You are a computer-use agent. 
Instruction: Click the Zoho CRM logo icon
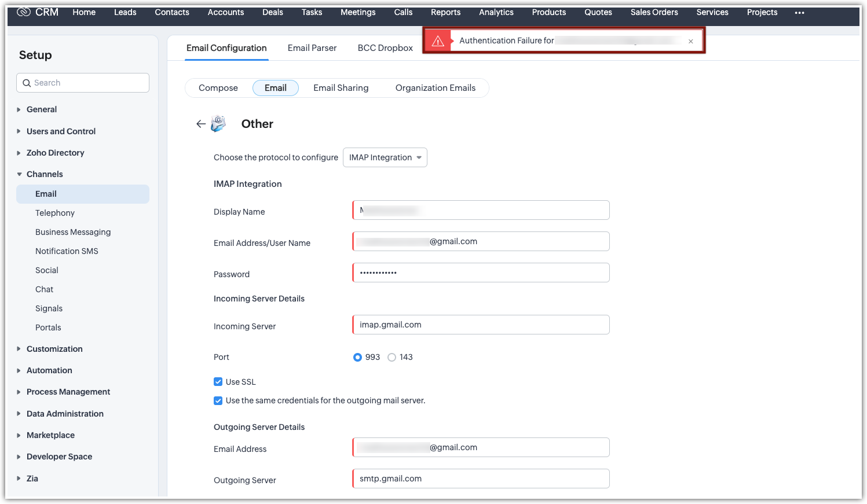[x=24, y=12]
